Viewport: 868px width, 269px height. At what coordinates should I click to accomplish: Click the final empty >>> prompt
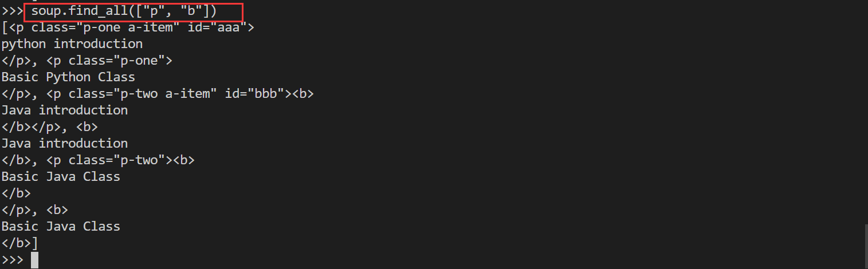[x=12, y=260]
